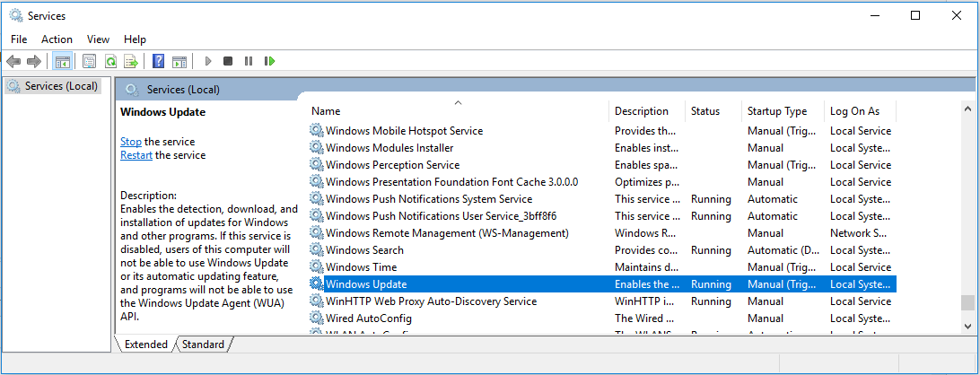Click gear icon of Windows Modules Installer
The width and height of the screenshot is (980, 375).
click(x=318, y=147)
